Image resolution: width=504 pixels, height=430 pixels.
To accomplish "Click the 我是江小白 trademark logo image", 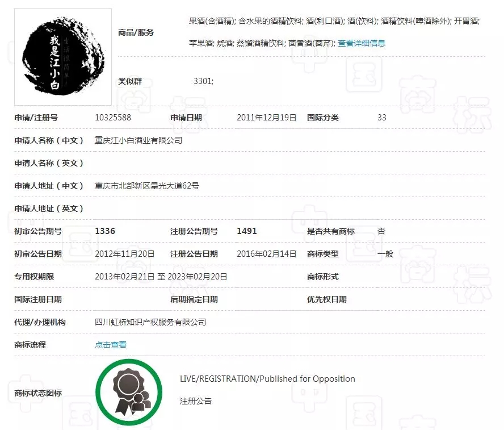I will pos(62,56).
